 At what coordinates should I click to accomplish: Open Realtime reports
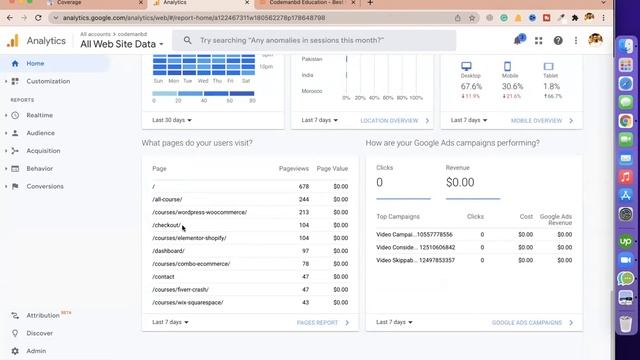coord(39,115)
